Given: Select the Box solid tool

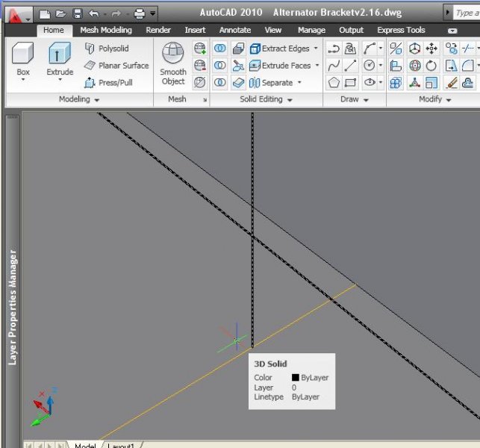Looking at the screenshot, I should click(x=22, y=59).
